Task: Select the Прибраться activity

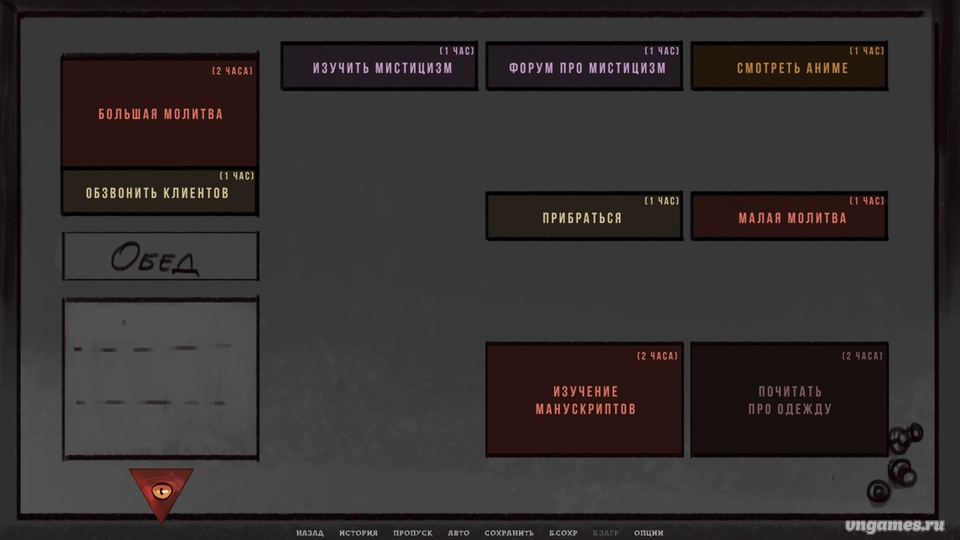Action: point(585,217)
